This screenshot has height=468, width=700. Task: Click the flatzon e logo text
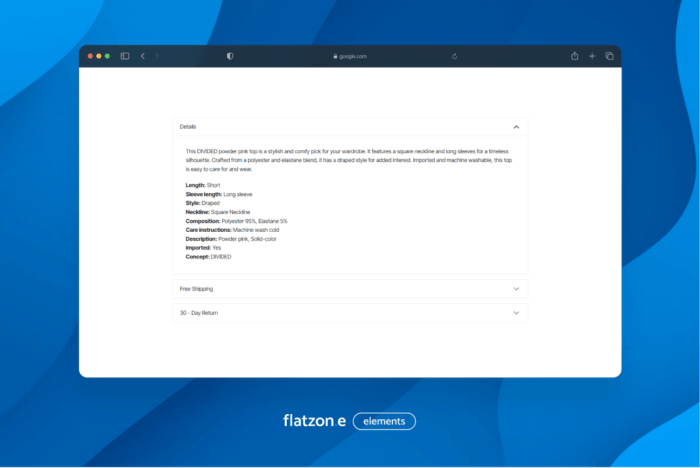(x=314, y=421)
